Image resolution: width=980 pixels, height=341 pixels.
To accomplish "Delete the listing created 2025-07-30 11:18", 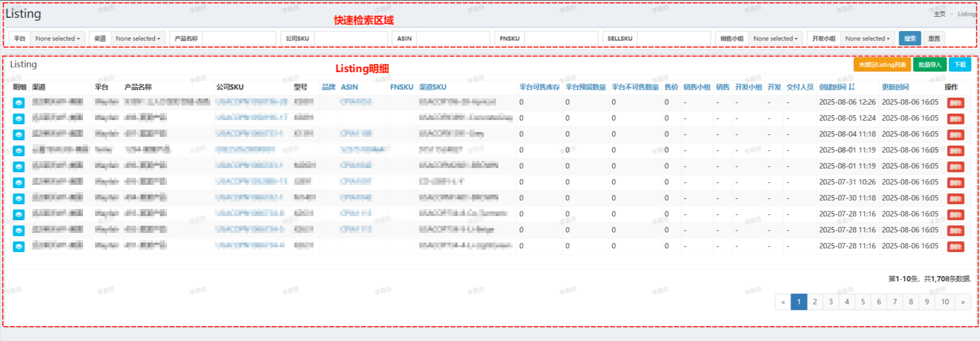I will (x=956, y=199).
